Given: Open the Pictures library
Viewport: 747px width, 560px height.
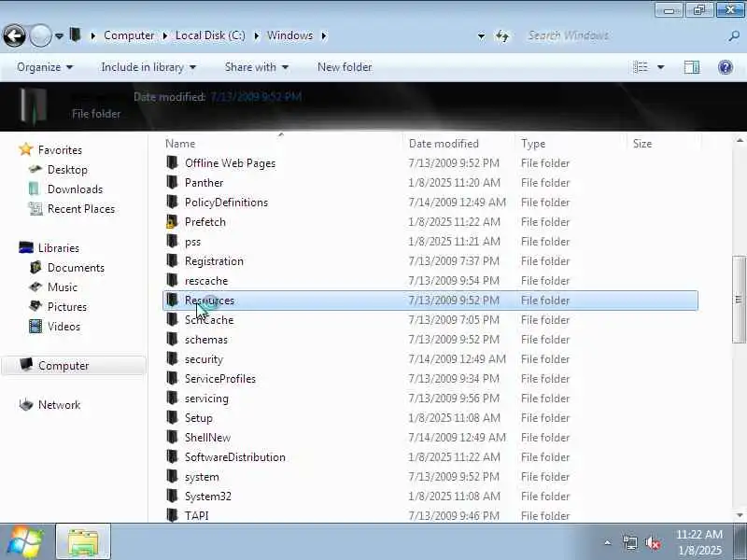Looking at the screenshot, I should [67, 307].
